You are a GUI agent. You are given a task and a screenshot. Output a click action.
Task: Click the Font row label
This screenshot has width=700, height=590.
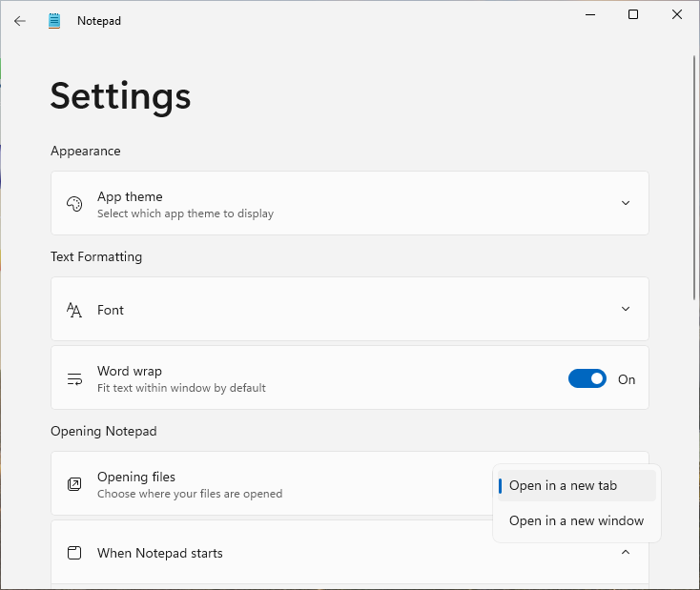(x=111, y=310)
